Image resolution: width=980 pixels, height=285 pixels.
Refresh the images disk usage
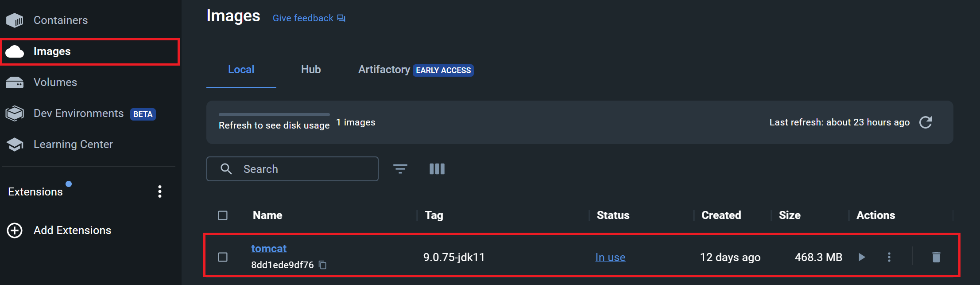coord(926,122)
